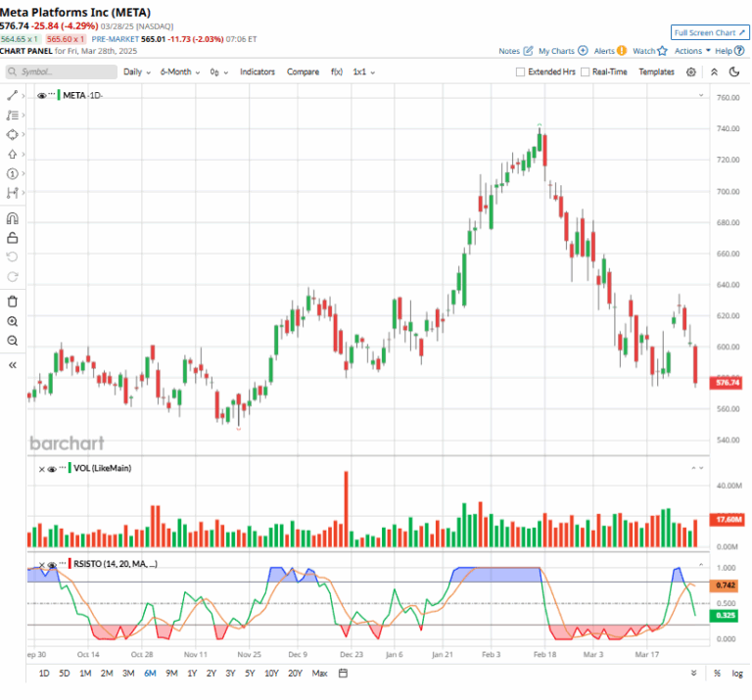Open the Indicators menu
The width and height of the screenshot is (752, 700).
pyautogui.click(x=258, y=71)
